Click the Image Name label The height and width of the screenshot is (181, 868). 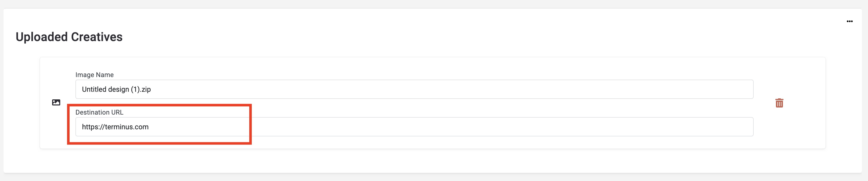(x=94, y=75)
